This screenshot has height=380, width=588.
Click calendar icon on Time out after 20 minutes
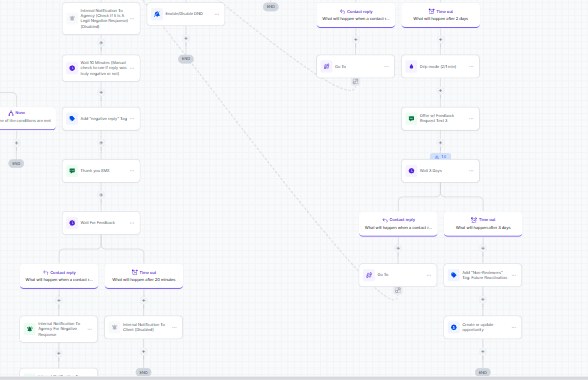coord(134,272)
